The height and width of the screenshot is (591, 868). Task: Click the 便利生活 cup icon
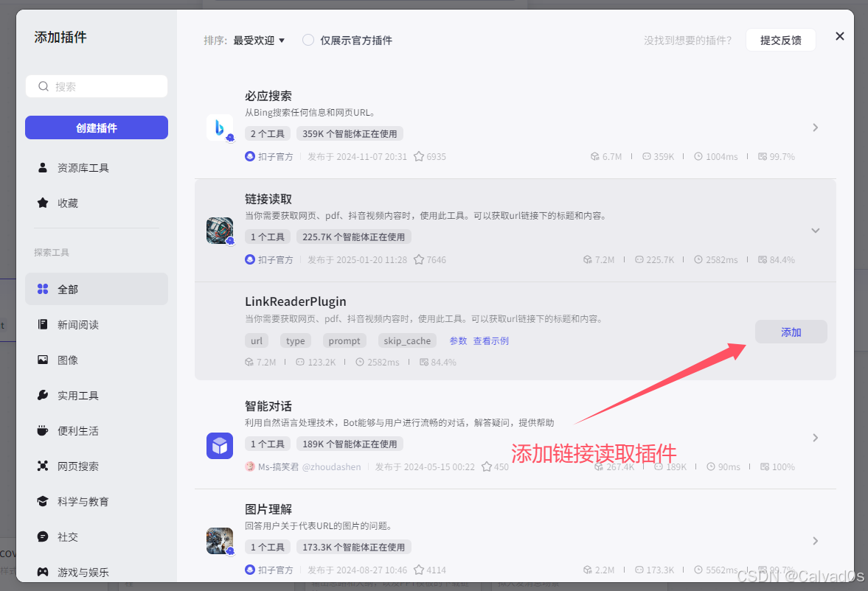pos(43,430)
